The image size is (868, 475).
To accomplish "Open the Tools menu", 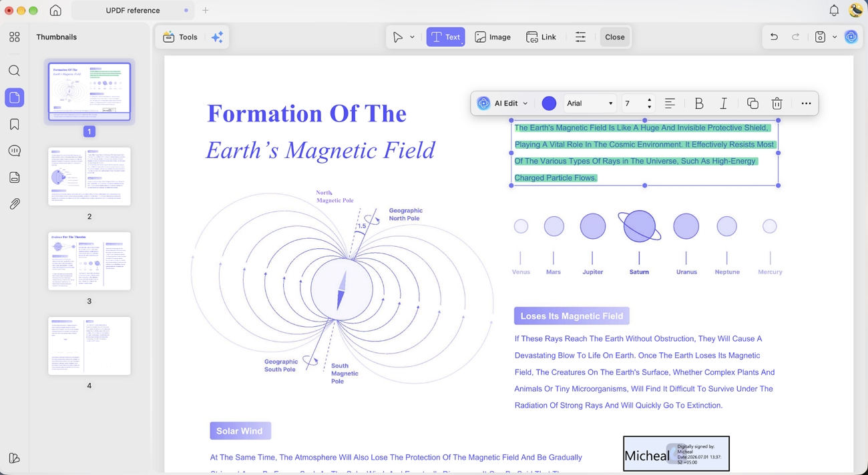I will (x=180, y=37).
